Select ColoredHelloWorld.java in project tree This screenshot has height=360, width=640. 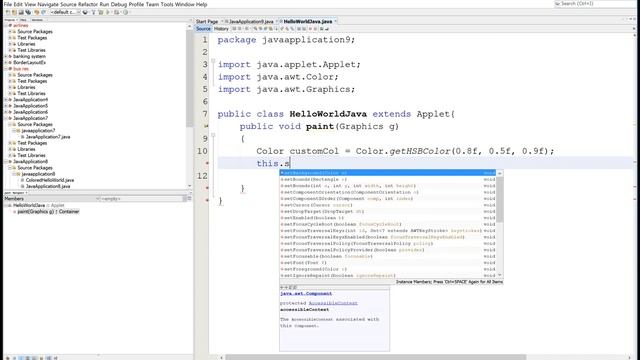coord(50,180)
